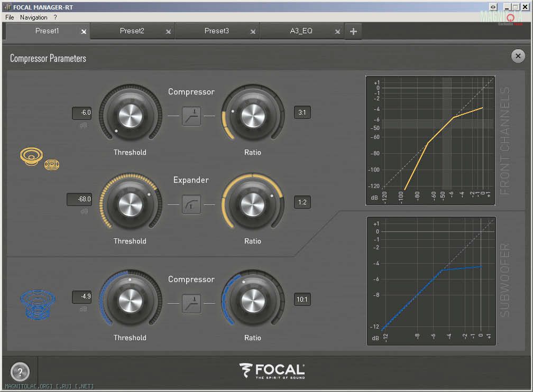Click the round help button at bottom left
Viewport: 533px width, 392px height.
pos(20,371)
